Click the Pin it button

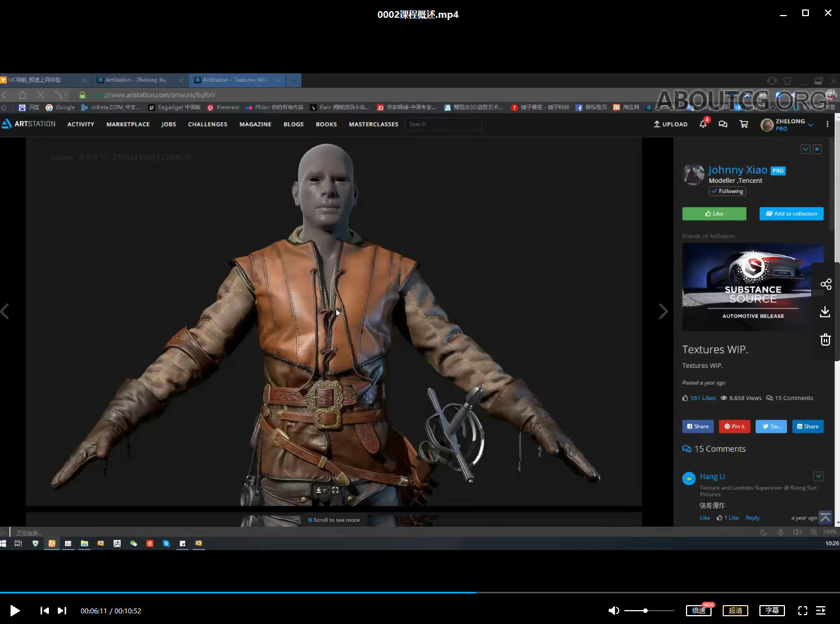[734, 426]
